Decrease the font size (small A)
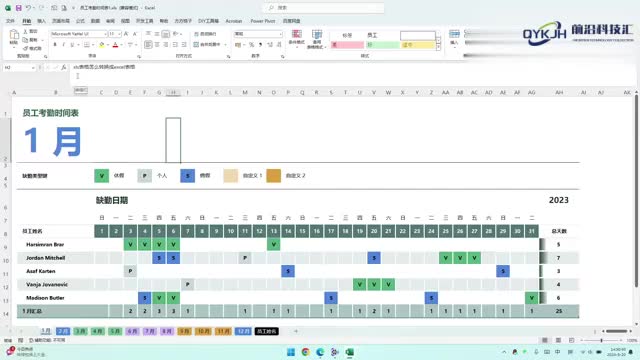 tap(135, 34)
